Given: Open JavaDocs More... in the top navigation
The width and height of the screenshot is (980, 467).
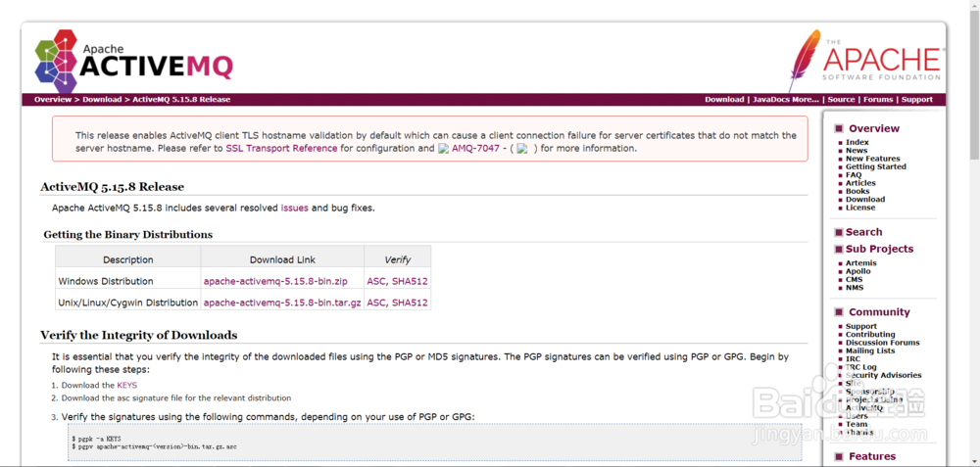Looking at the screenshot, I should click(786, 99).
